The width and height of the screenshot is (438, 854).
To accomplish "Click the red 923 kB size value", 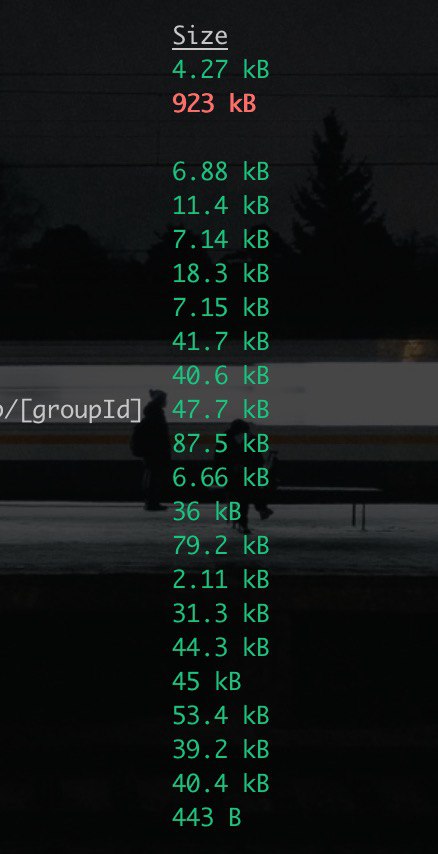I will click(x=214, y=103).
